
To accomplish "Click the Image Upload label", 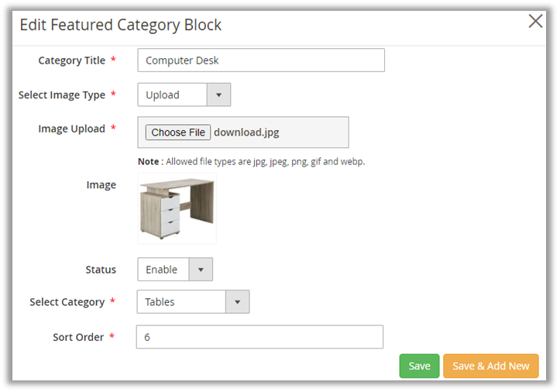I will (x=71, y=129).
